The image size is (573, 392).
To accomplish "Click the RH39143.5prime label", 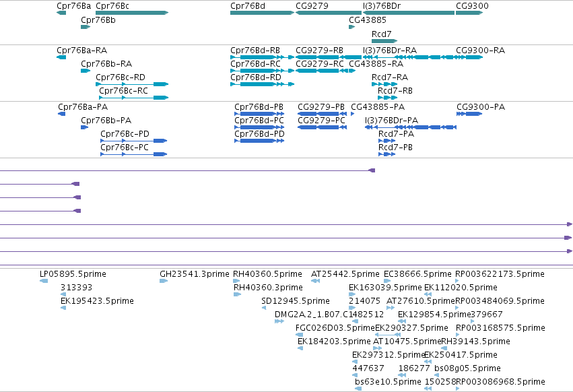I will pos(476,341).
